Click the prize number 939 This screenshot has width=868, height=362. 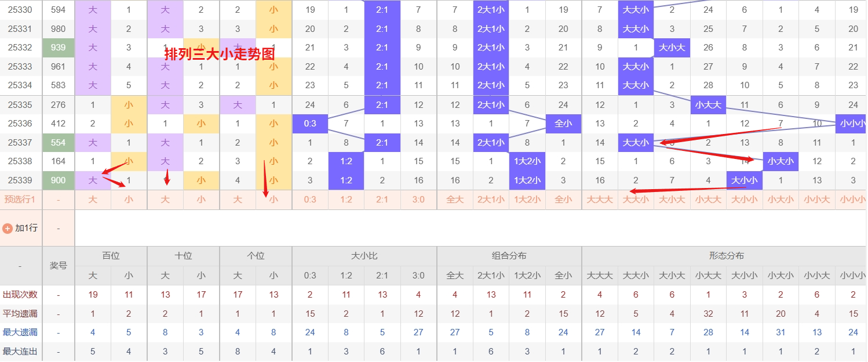click(59, 48)
